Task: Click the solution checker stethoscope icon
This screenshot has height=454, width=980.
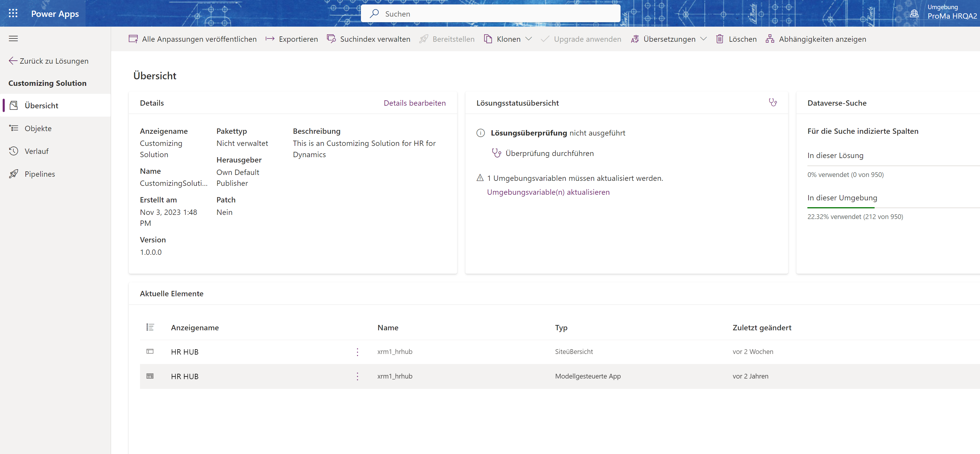Action: pos(773,102)
